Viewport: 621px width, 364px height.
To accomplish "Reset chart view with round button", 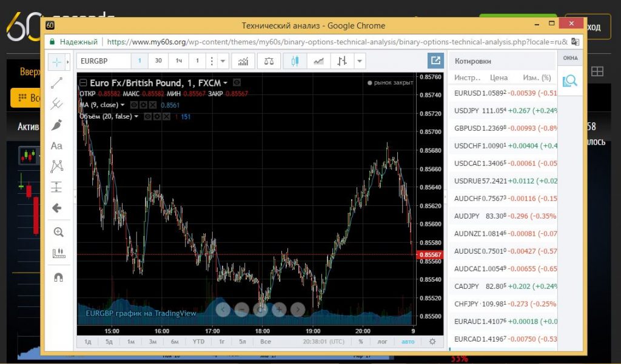I will (x=261, y=309).
